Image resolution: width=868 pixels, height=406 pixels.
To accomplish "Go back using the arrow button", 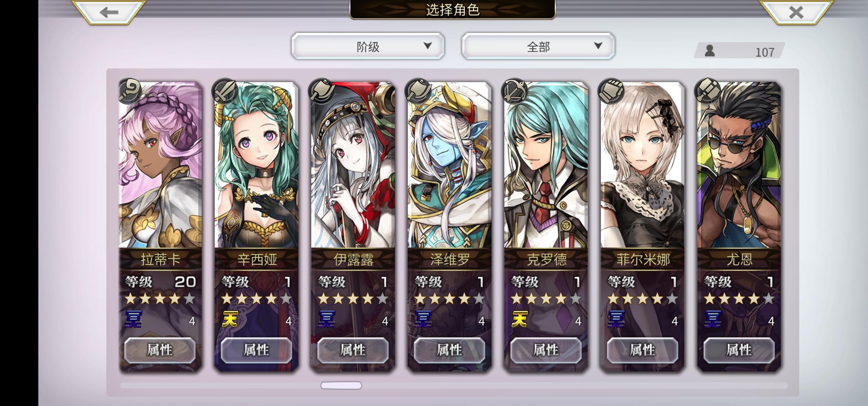I will (109, 12).
